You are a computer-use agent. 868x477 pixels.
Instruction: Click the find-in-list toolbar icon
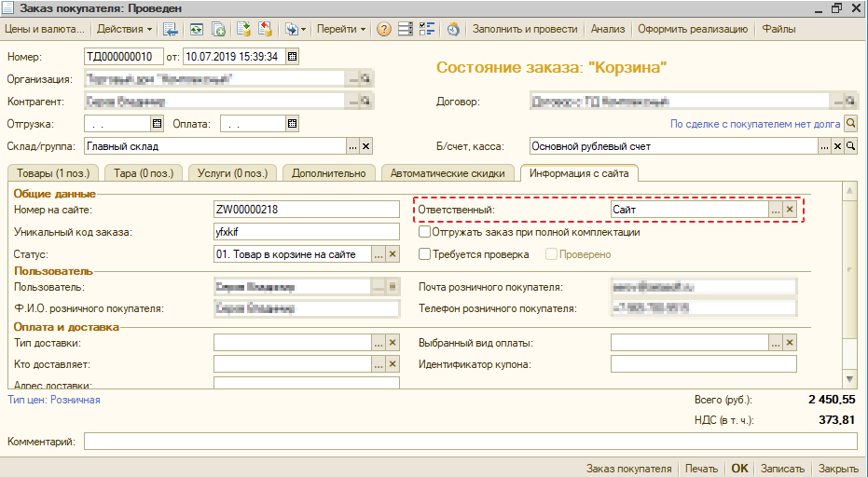(x=170, y=29)
